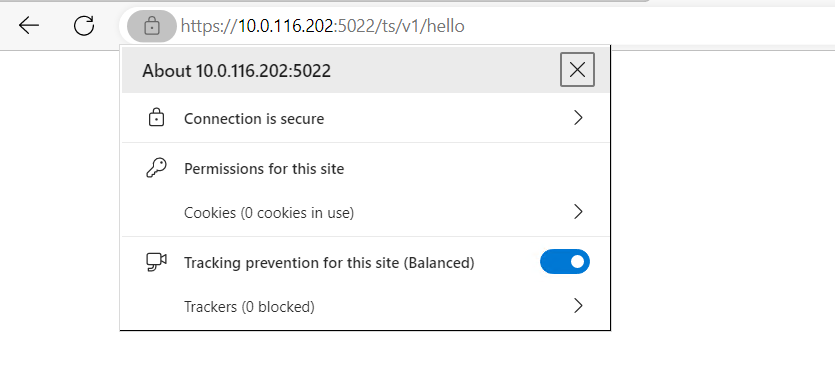Click the About 10.0.116.202:5022 header
The width and height of the screenshot is (835, 389).
click(x=236, y=70)
